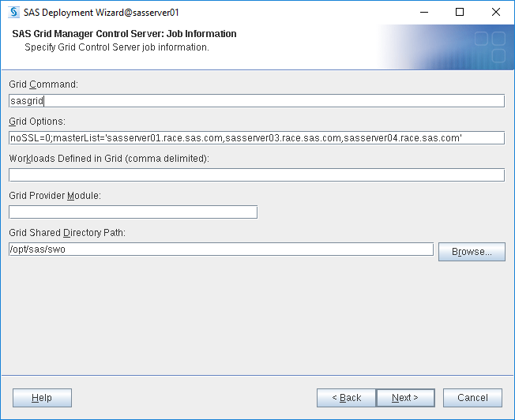Image resolution: width=515 pixels, height=420 pixels.
Task: Click the "Grid Shared Directory Path:" label
Action: (67, 232)
